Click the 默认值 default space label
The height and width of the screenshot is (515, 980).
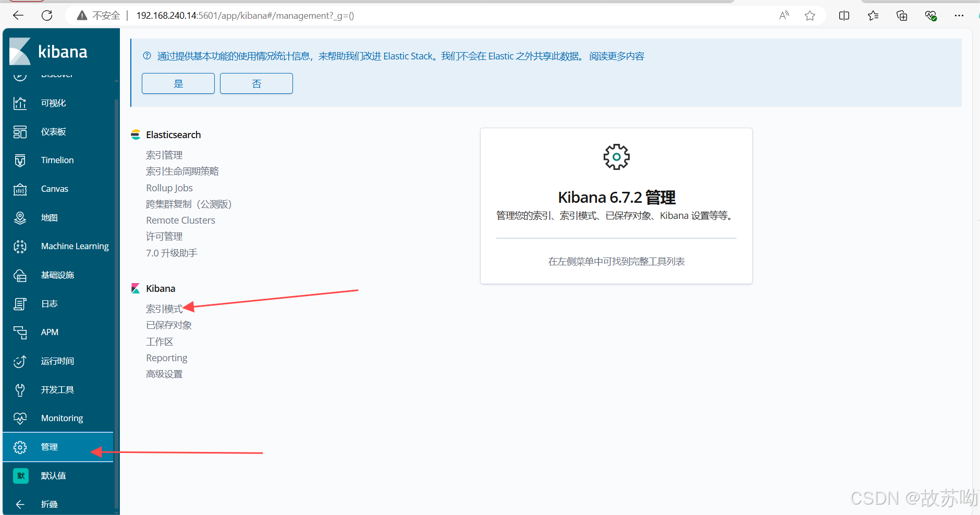click(x=54, y=476)
